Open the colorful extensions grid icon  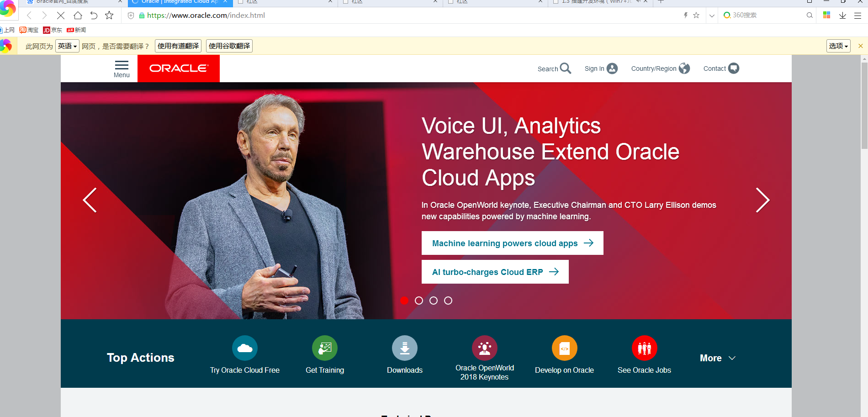pos(826,15)
